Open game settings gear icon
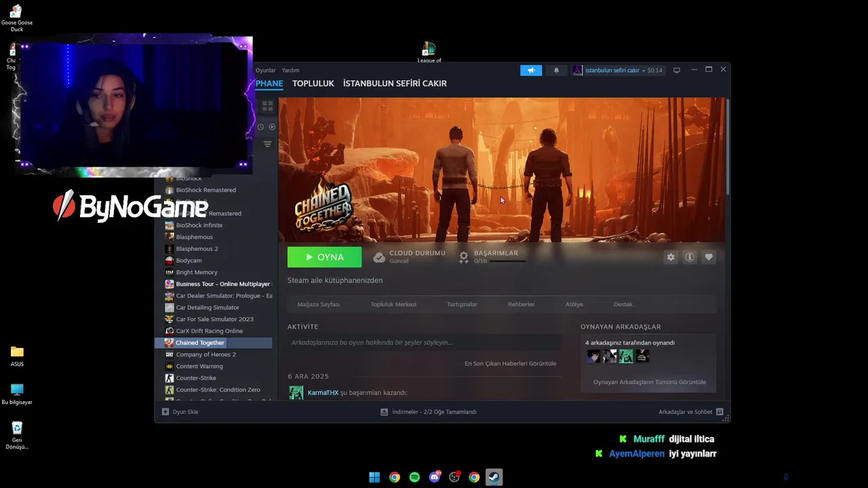This screenshot has width=868, height=488. 671,257
